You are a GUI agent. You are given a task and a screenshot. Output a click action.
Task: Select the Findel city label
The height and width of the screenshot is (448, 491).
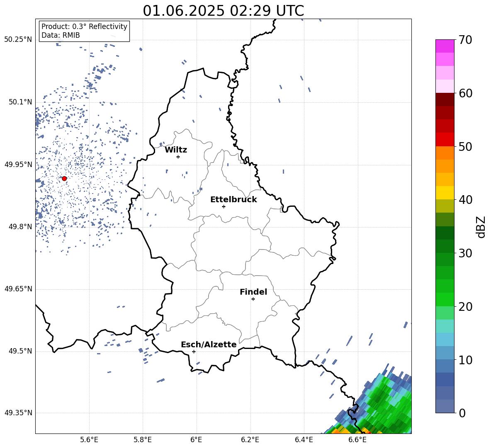point(253,292)
